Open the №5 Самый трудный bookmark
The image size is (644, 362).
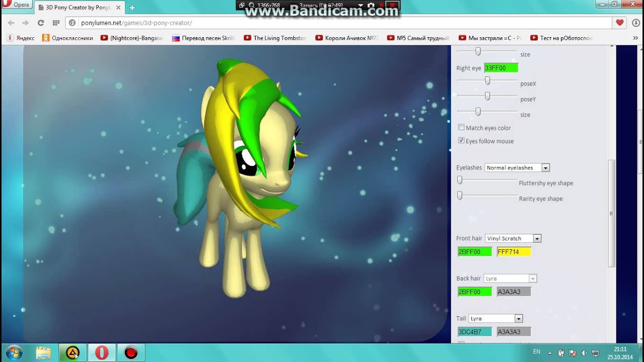418,38
